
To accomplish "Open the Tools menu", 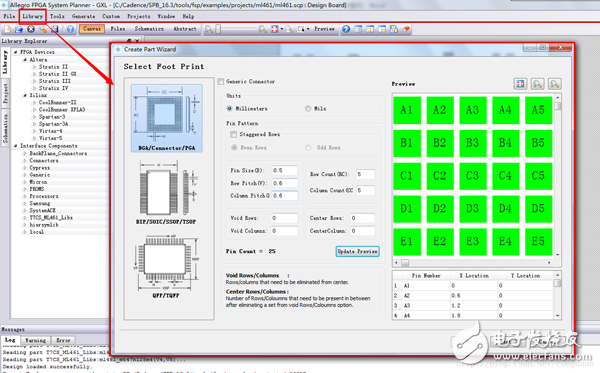I will point(57,16).
